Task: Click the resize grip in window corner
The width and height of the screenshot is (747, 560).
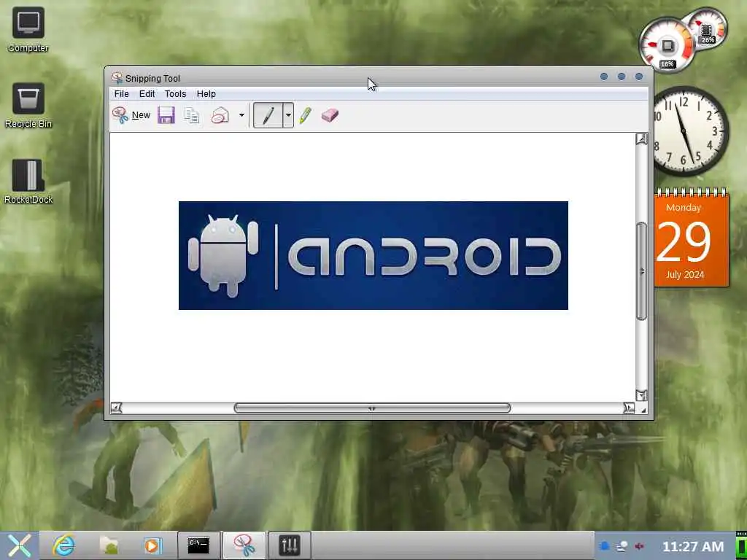Action: [x=643, y=410]
